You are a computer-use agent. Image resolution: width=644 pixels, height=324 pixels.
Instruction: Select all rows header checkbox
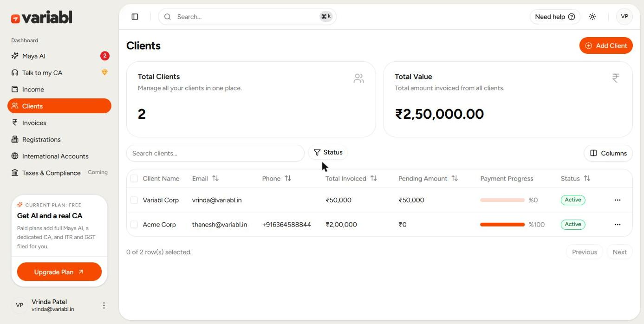[134, 178]
